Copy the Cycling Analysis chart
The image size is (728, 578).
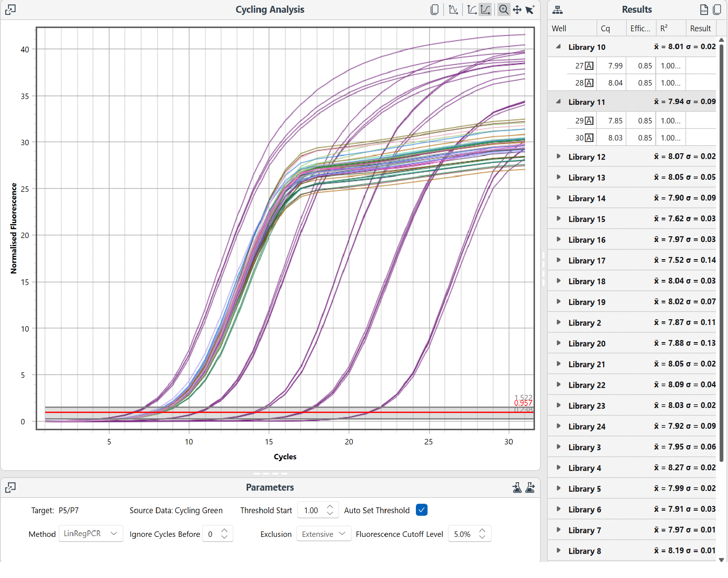coord(434,9)
